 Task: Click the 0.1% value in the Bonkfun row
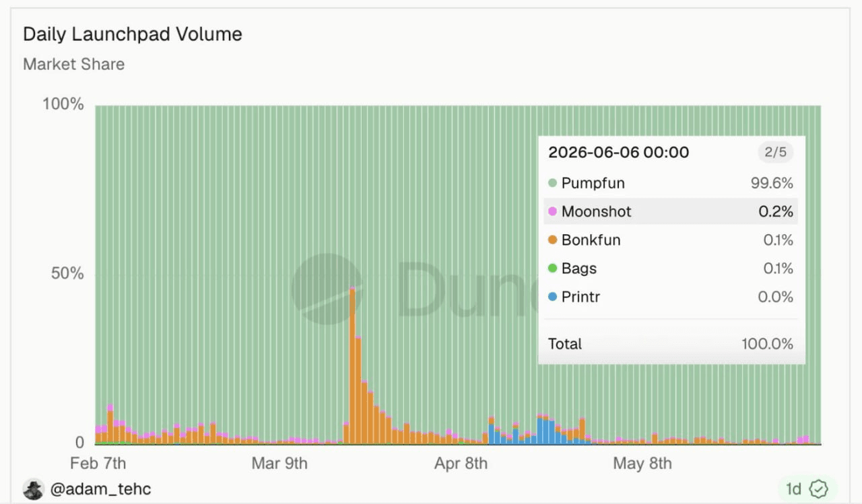tap(778, 240)
